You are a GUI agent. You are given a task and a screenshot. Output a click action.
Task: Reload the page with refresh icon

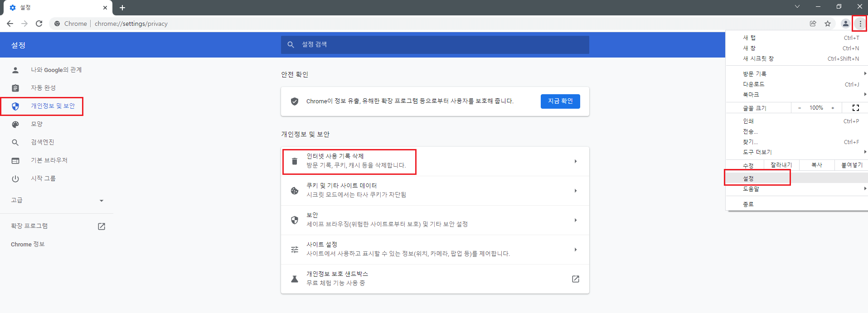39,24
